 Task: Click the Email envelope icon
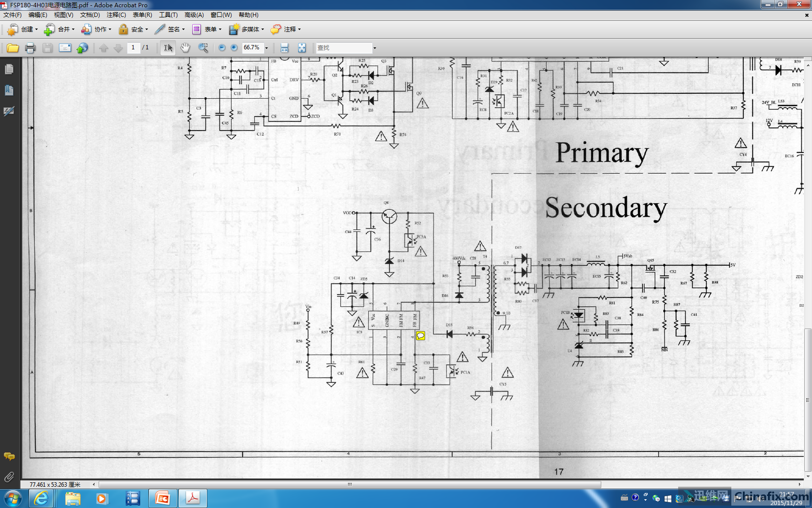[x=65, y=48]
